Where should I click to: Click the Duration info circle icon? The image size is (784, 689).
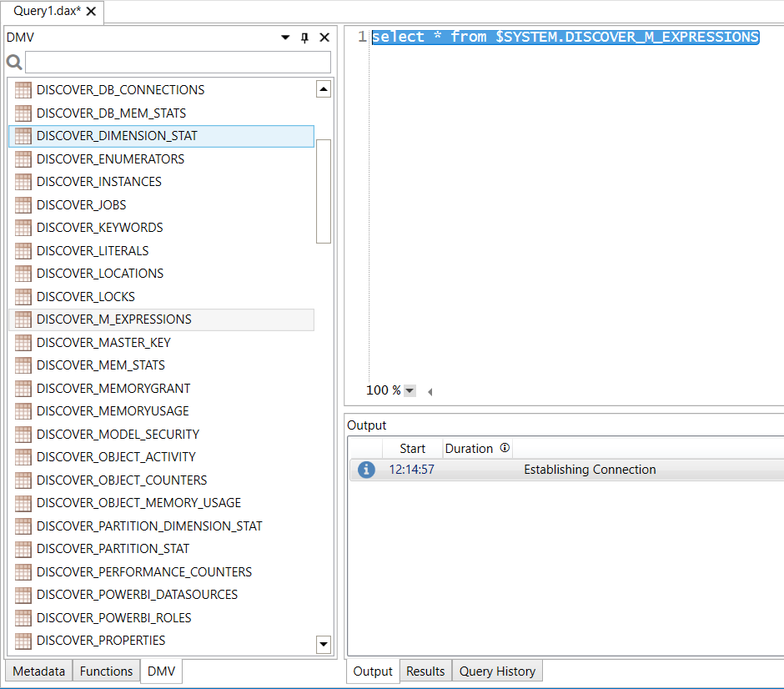[505, 447]
